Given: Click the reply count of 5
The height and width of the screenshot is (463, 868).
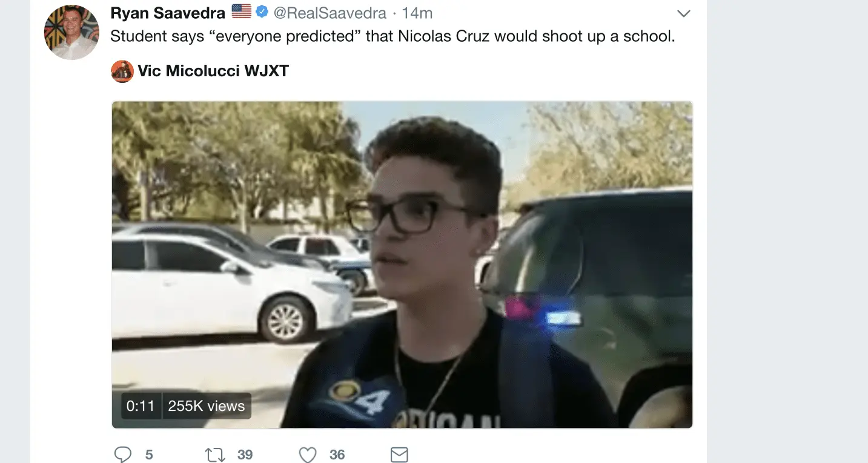Looking at the screenshot, I should (149, 455).
